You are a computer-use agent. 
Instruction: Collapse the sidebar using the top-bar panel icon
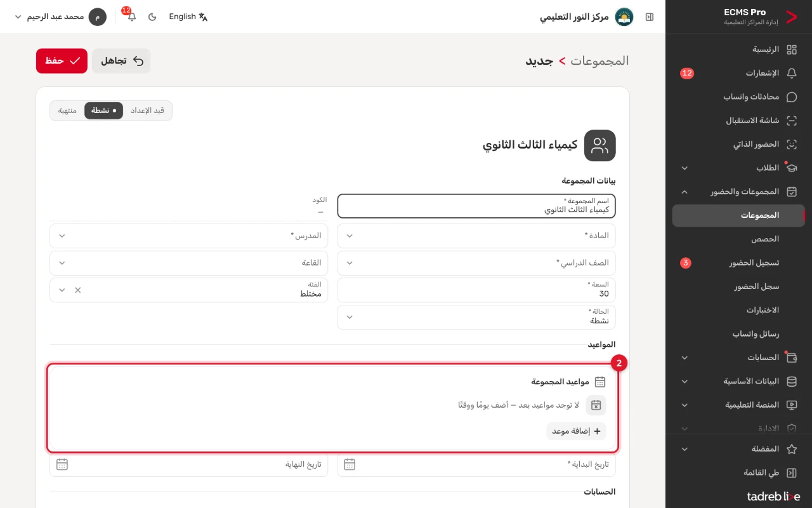click(x=649, y=17)
